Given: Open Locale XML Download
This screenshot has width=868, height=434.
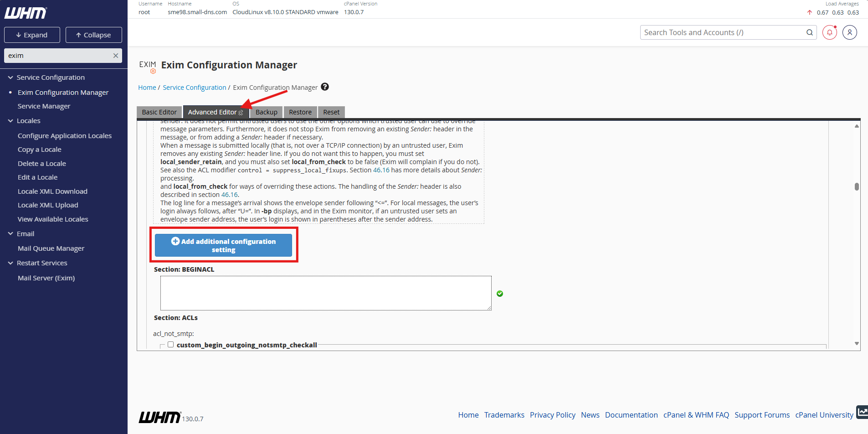Looking at the screenshot, I should (52, 191).
